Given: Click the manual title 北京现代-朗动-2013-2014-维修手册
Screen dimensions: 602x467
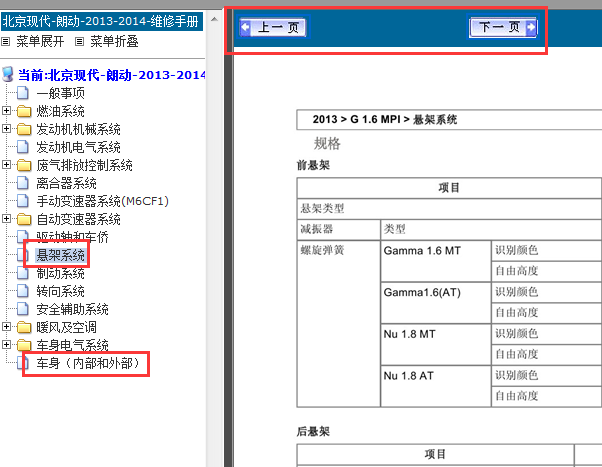Looking at the screenshot, I should tap(101, 21).
